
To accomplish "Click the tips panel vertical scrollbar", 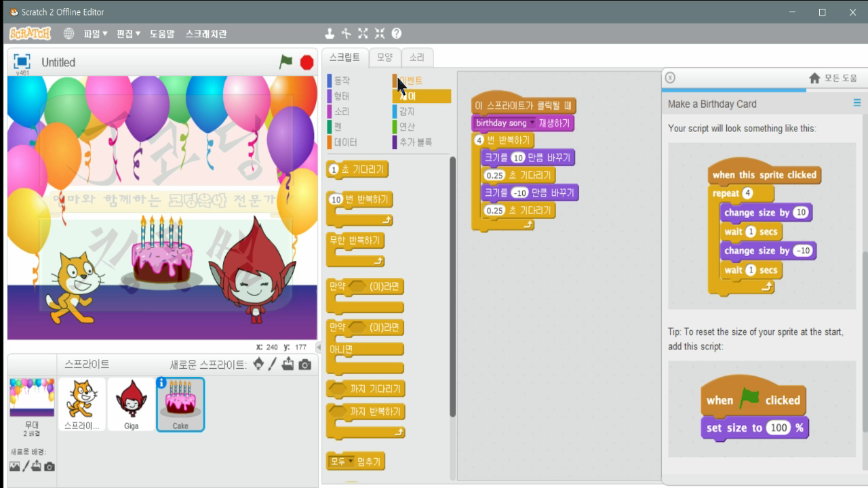I will (x=865, y=342).
